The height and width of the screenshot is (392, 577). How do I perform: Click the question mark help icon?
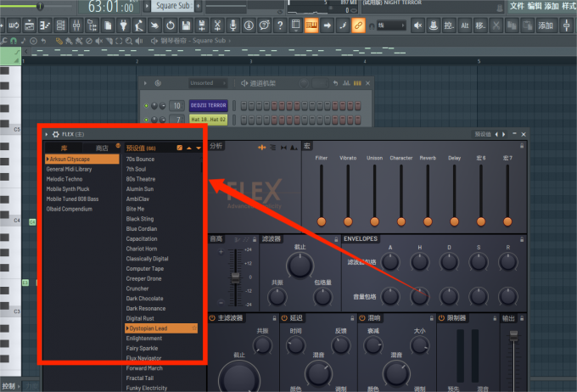280,25
